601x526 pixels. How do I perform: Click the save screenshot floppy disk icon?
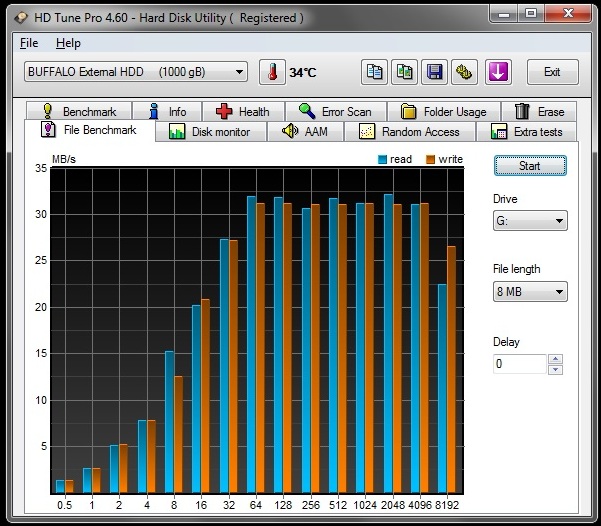(x=435, y=72)
